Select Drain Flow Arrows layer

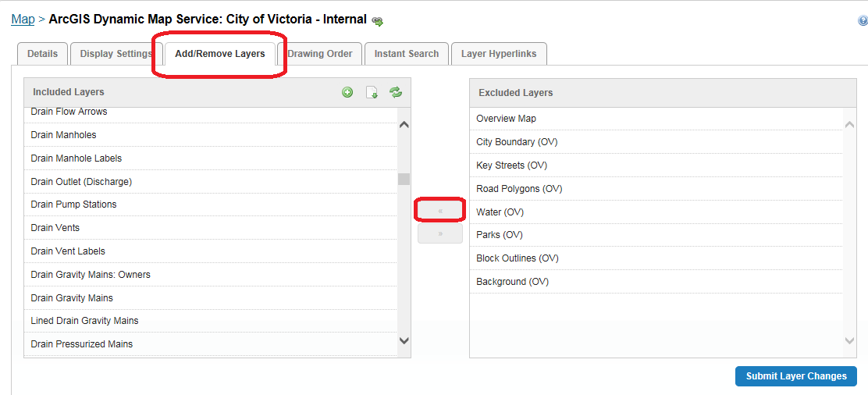(x=210, y=112)
